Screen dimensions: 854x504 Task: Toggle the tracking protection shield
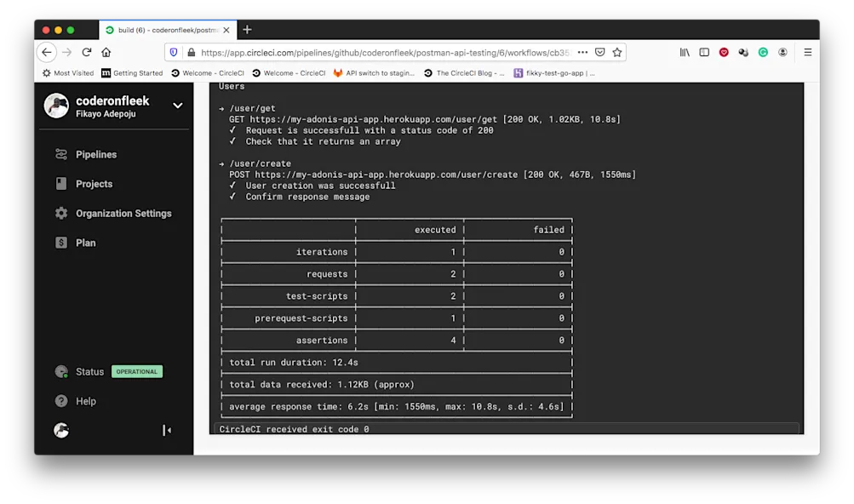pyautogui.click(x=173, y=51)
